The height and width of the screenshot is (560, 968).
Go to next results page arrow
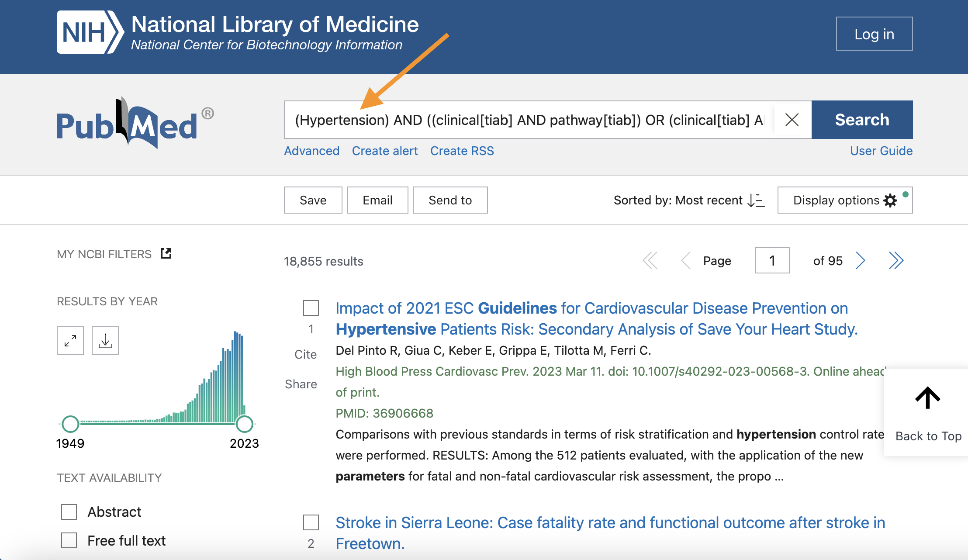pos(860,261)
